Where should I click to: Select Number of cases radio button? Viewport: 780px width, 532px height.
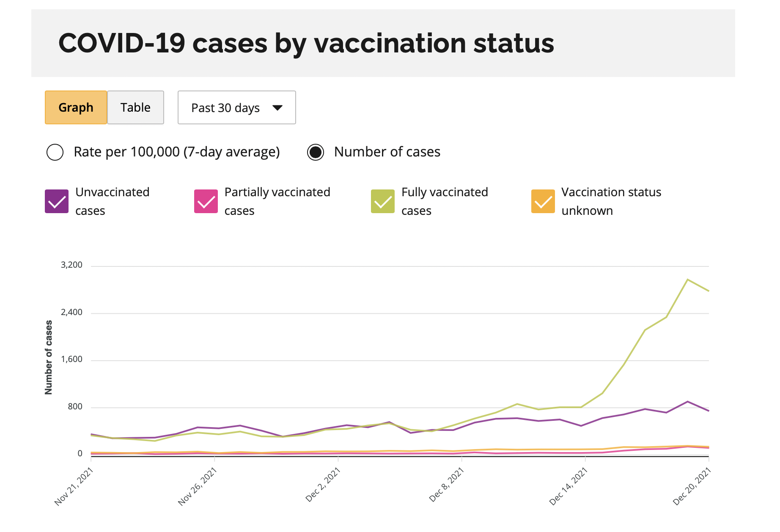pos(316,152)
